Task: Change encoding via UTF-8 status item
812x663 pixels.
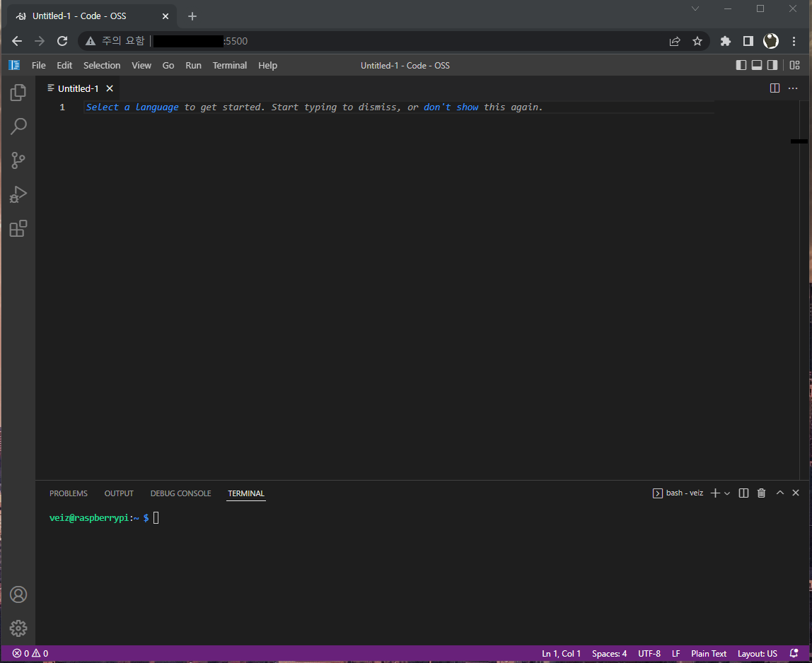Action: point(649,654)
